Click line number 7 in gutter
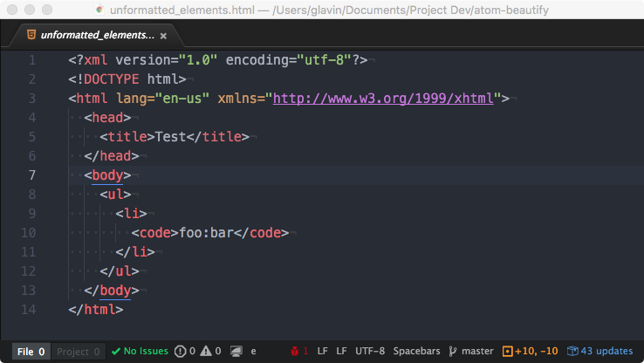644x363 pixels. (32, 175)
